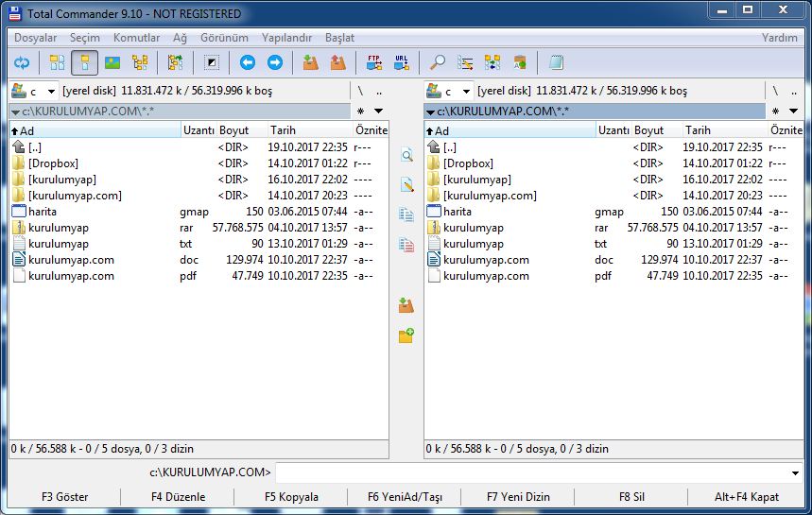This screenshot has width=812, height=515.
Task: Click the New folder icon in middle bar
Action: (x=406, y=335)
